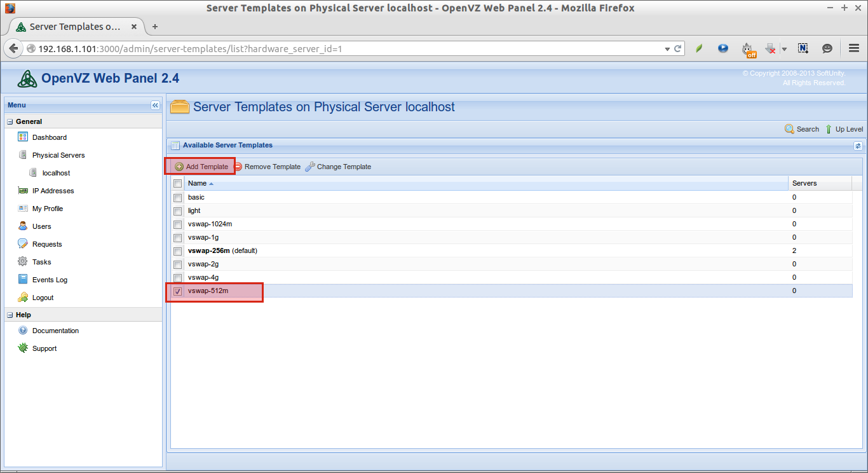Image resolution: width=868 pixels, height=473 pixels.
Task: Click the Search link
Action: tap(802, 129)
